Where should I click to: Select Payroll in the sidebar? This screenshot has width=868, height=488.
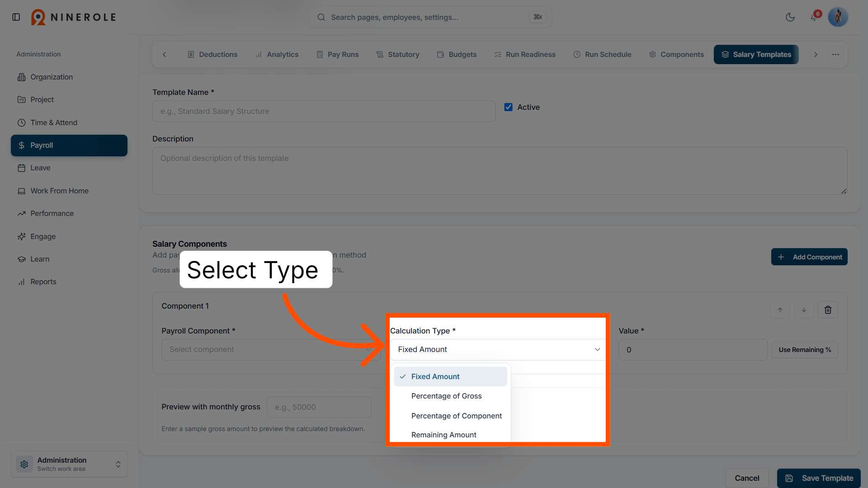point(69,145)
